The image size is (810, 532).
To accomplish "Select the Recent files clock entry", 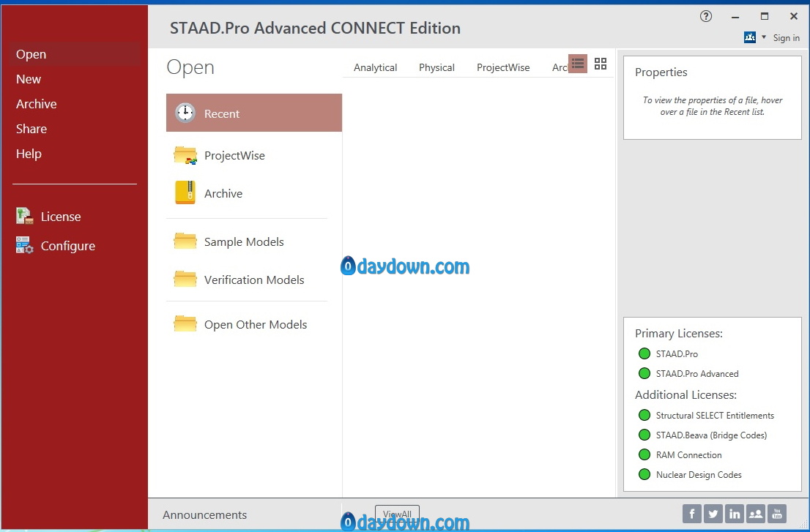I will point(254,113).
